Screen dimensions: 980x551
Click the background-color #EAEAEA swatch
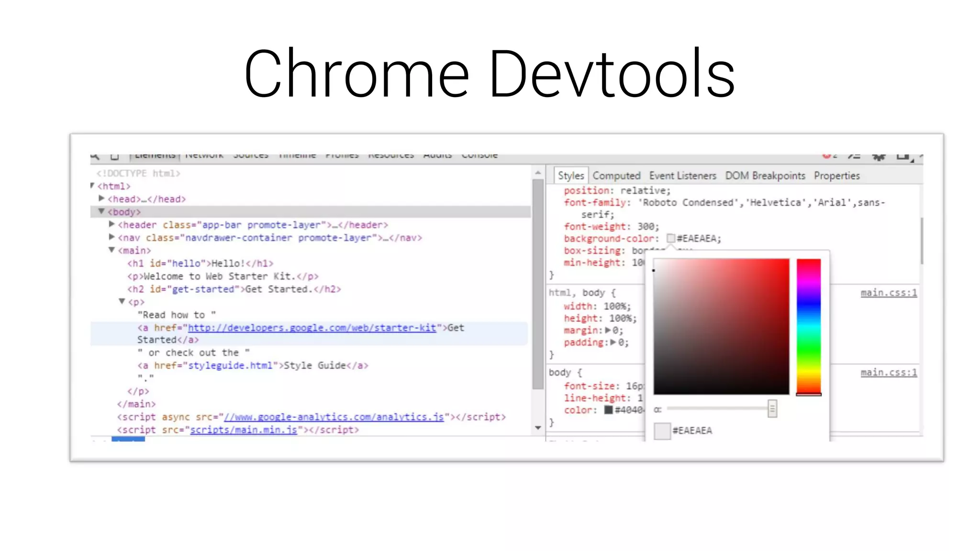[671, 238]
